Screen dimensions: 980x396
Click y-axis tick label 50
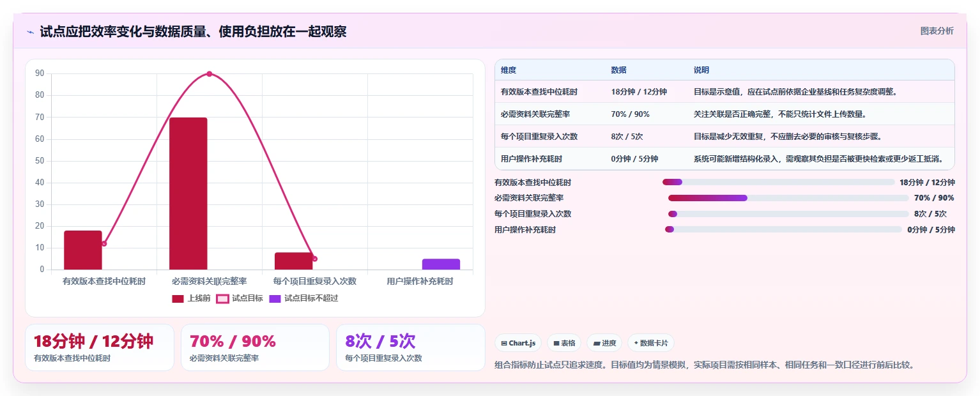coord(40,160)
